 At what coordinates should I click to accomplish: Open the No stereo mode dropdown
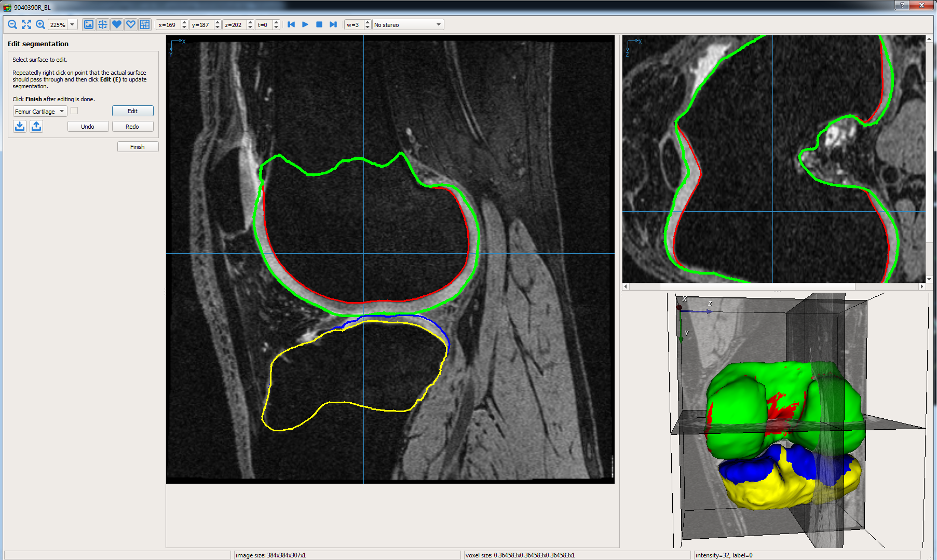point(408,24)
